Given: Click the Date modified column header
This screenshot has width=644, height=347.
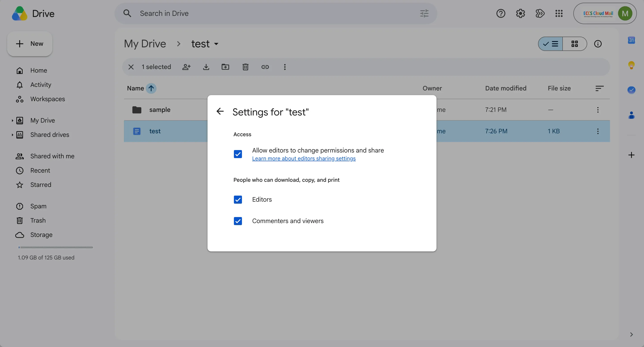Looking at the screenshot, I should point(506,88).
